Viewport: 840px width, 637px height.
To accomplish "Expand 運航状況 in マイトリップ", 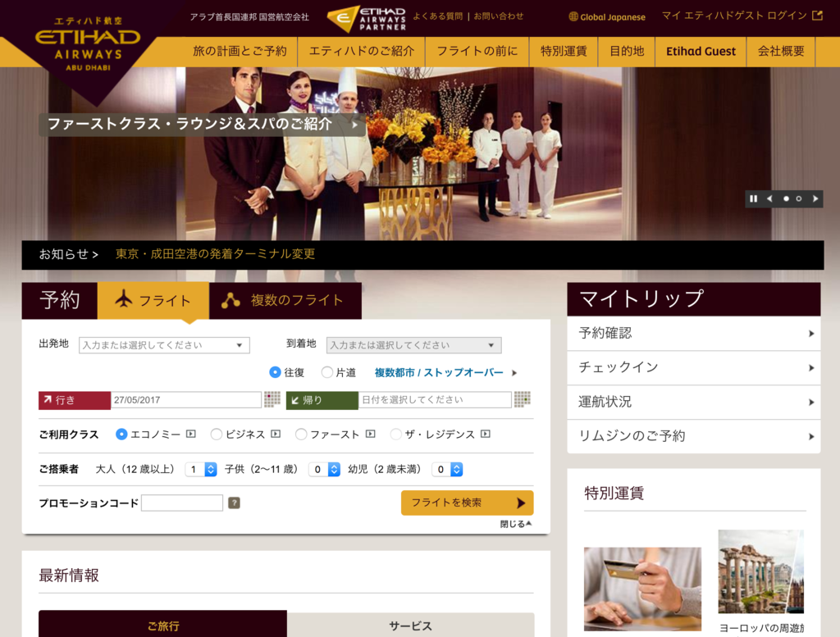I will click(x=694, y=402).
